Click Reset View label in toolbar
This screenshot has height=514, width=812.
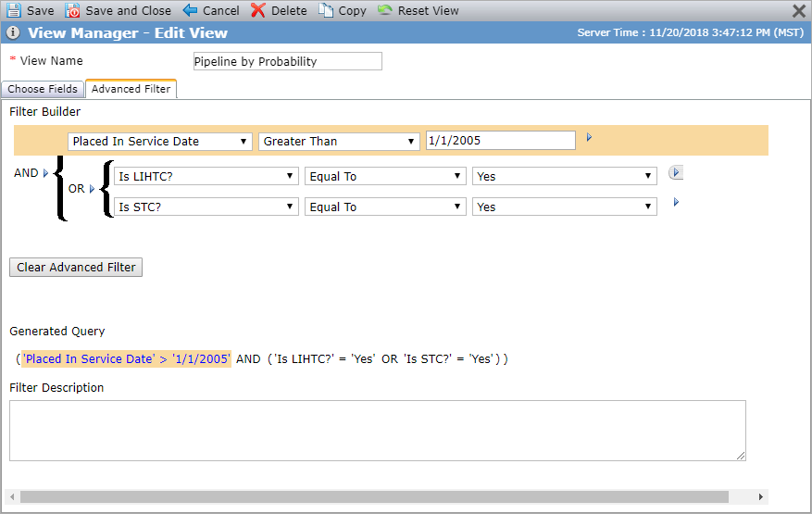tap(429, 10)
